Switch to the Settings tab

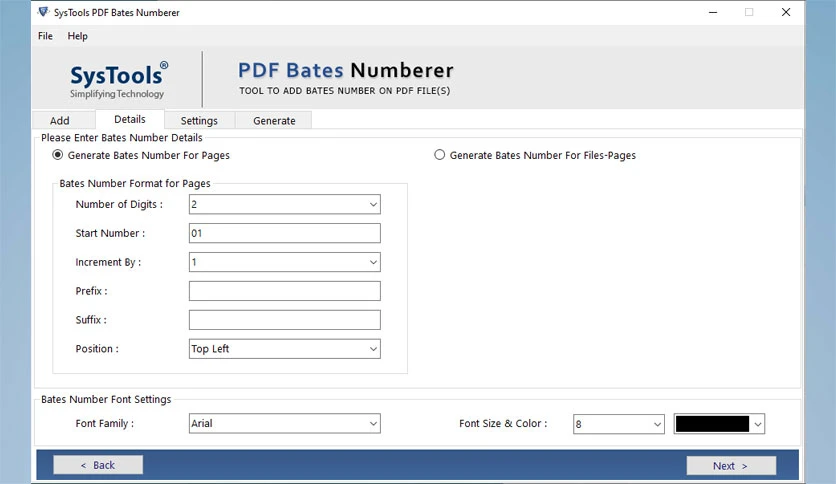[199, 120]
